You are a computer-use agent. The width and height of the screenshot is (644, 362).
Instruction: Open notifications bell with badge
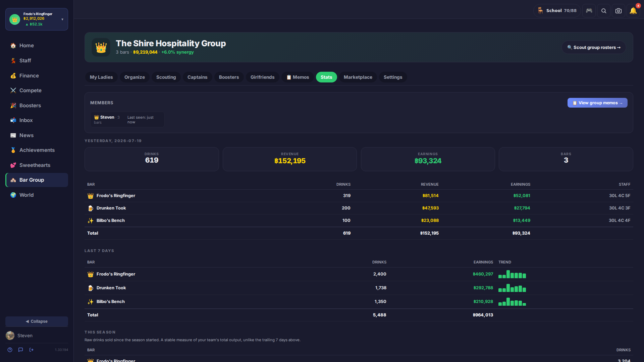click(633, 11)
